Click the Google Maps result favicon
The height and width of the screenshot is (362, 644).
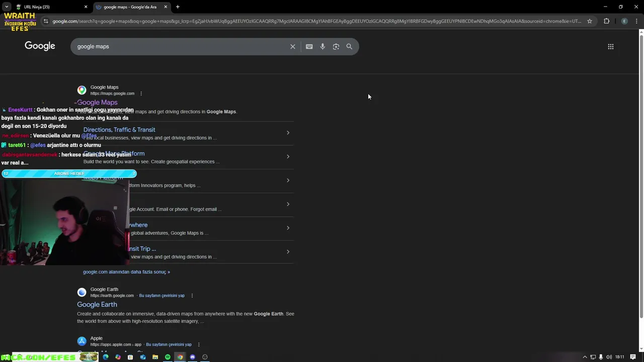pos(82,90)
